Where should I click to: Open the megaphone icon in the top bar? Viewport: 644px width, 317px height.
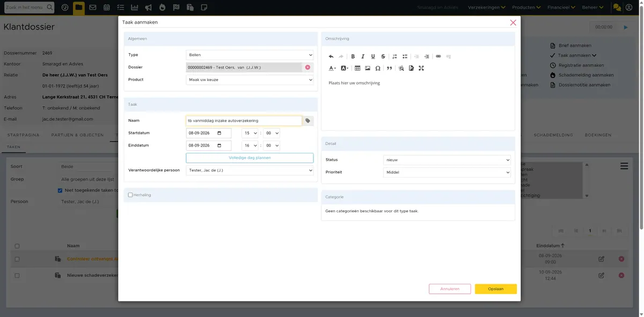[148, 8]
